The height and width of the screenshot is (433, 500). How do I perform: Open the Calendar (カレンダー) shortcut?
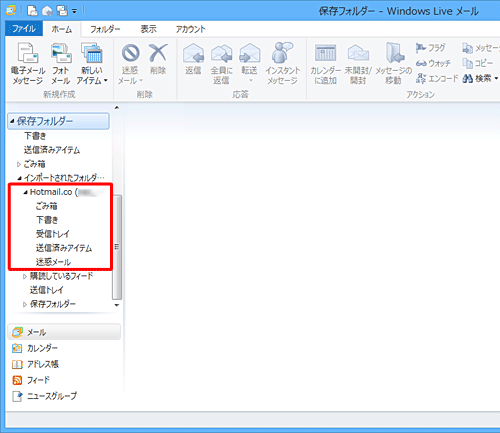click(35, 348)
